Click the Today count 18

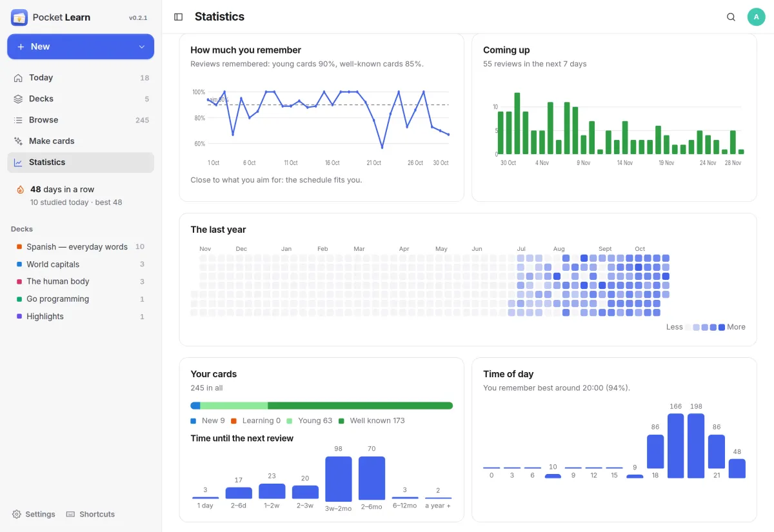click(144, 77)
